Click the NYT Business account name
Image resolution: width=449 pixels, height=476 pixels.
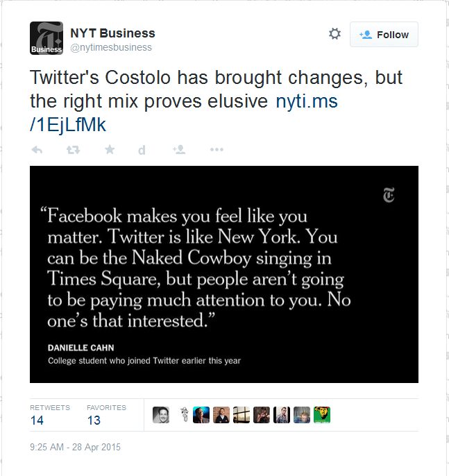pos(112,33)
